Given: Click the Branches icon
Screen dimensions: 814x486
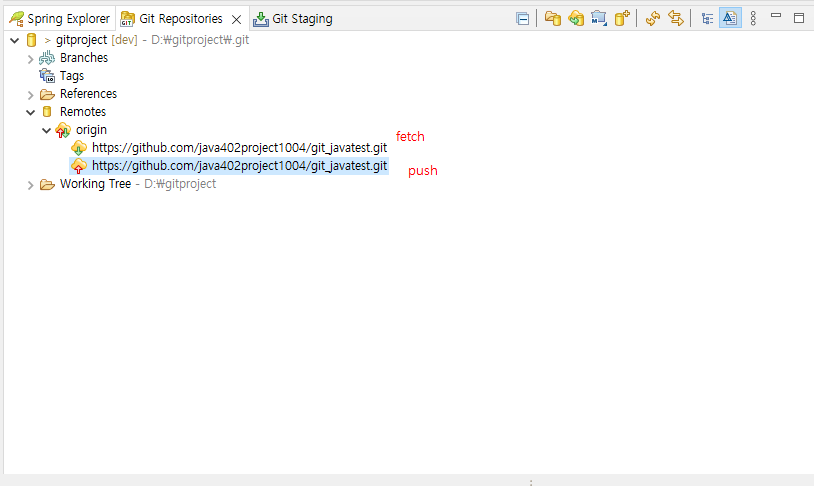Looking at the screenshot, I should point(47,58).
